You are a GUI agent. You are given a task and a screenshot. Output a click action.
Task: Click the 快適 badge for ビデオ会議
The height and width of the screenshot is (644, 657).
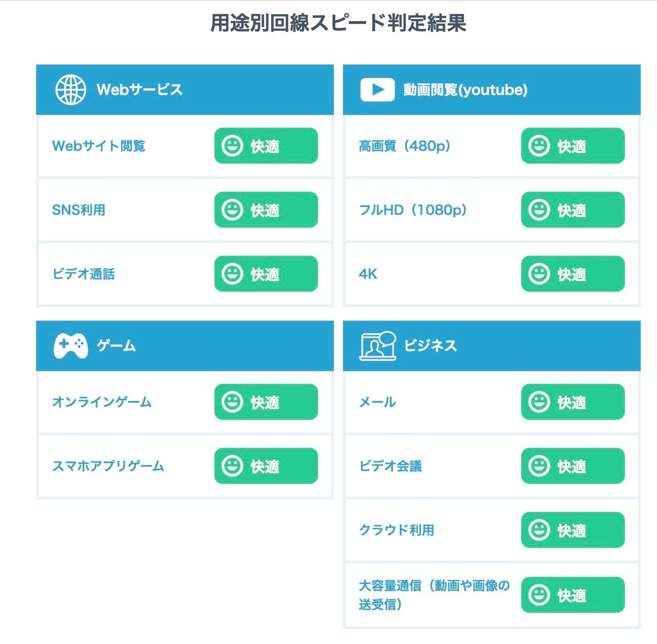coord(572,466)
